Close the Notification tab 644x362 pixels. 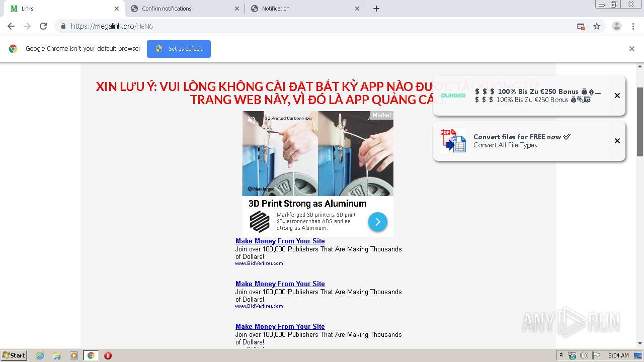click(357, 9)
